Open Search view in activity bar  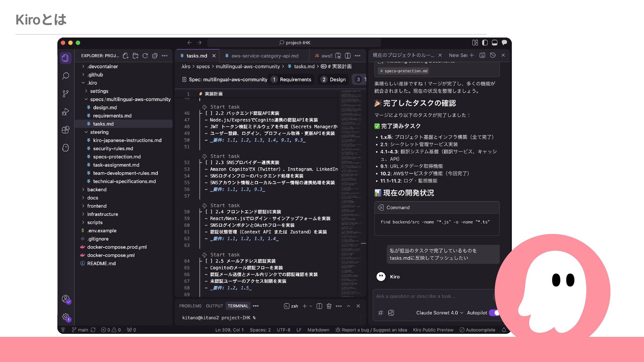[65, 76]
